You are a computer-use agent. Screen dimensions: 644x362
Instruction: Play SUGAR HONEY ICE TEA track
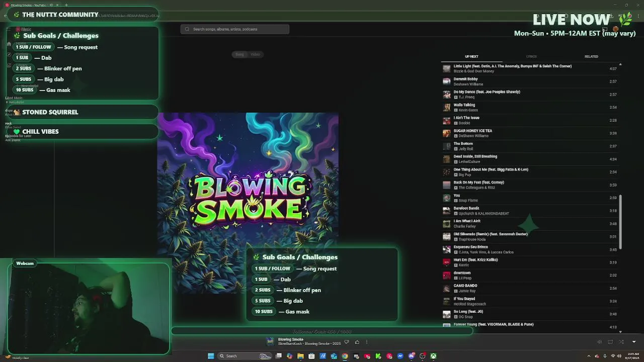pos(530,133)
